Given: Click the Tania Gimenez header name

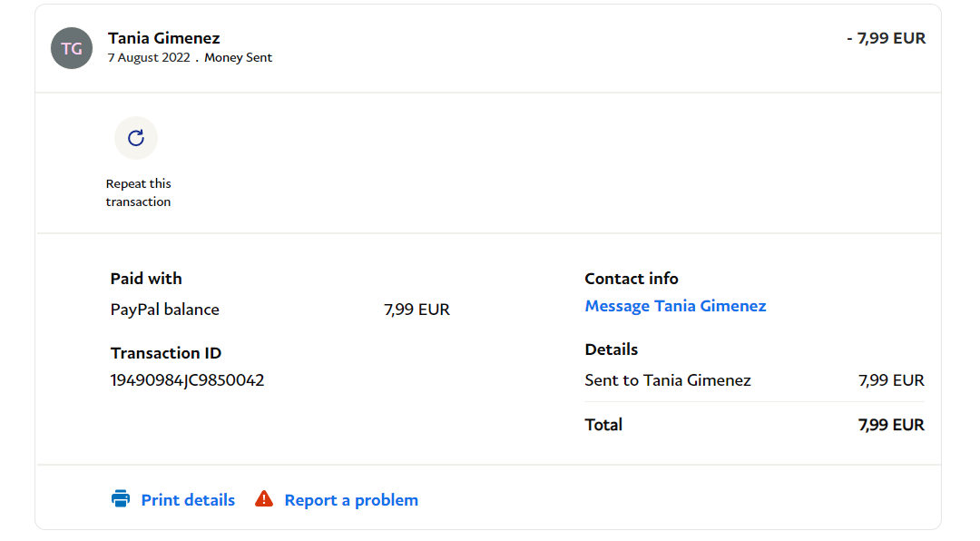Looking at the screenshot, I should tap(164, 38).
